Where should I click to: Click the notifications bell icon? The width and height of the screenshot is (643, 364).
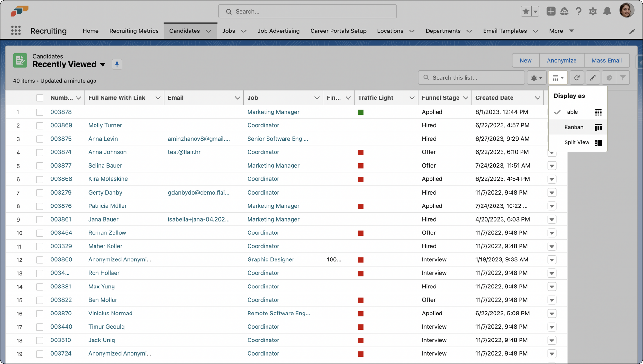(x=607, y=12)
